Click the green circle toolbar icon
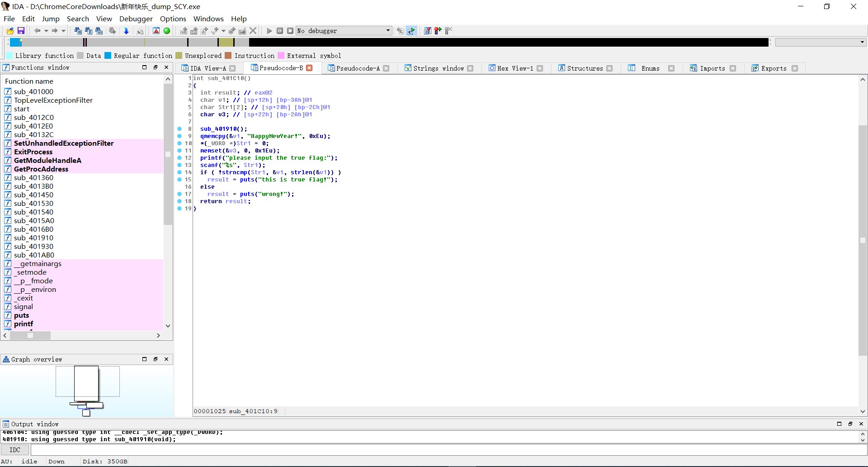The height and width of the screenshot is (467, 868). (x=167, y=31)
